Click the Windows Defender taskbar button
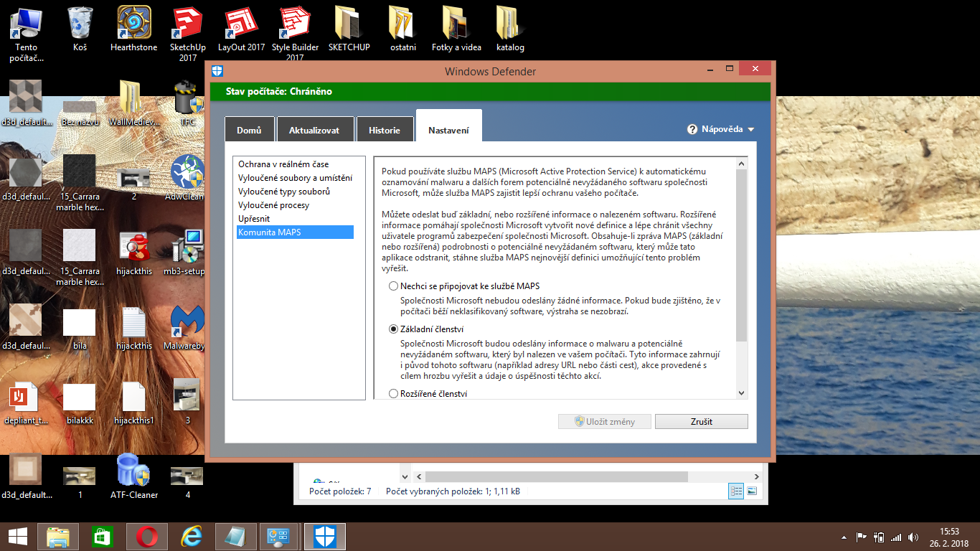 pyautogui.click(x=325, y=536)
